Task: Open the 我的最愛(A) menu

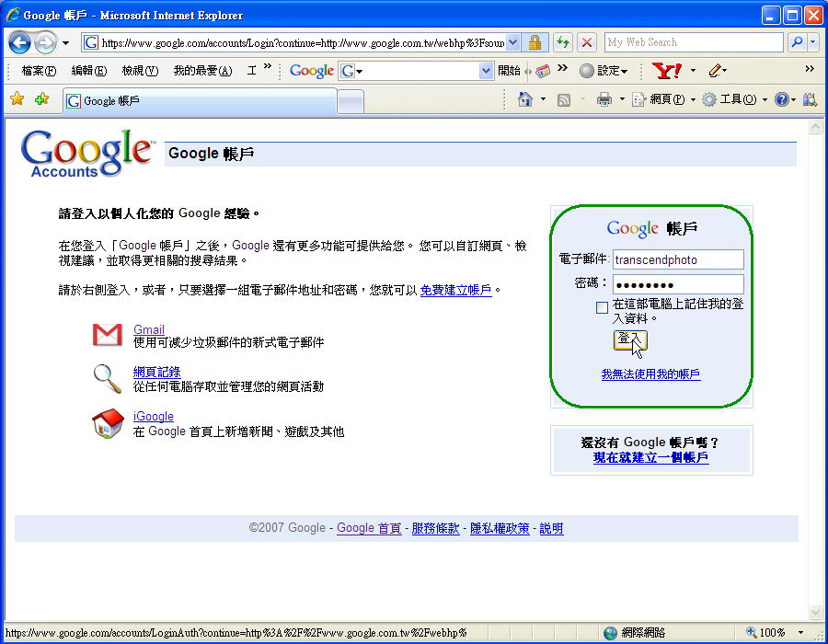Action: point(202,71)
